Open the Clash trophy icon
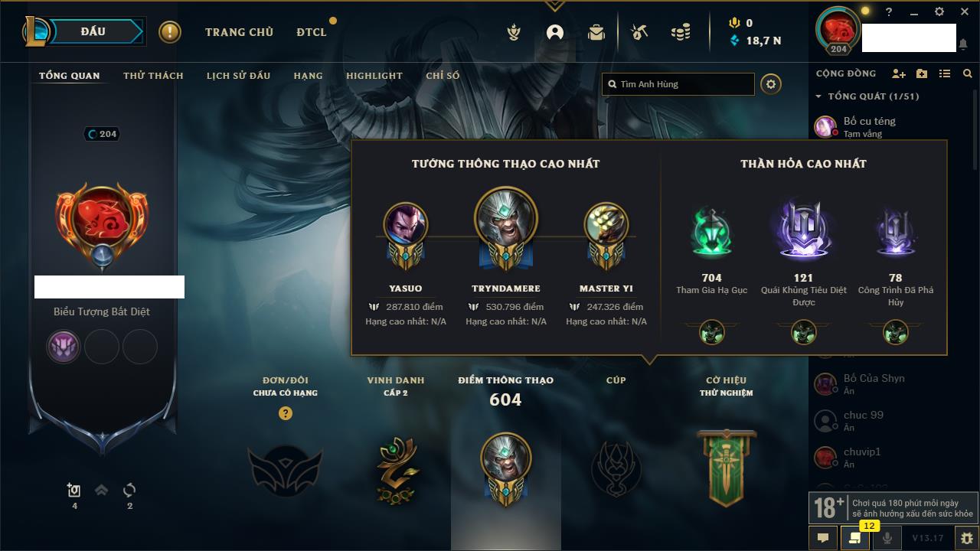Screen dimensions: 980x551 tap(514, 32)
